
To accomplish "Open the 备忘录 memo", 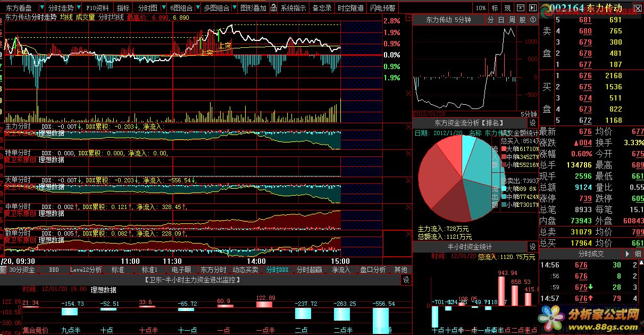I will (x=322, y=8).
